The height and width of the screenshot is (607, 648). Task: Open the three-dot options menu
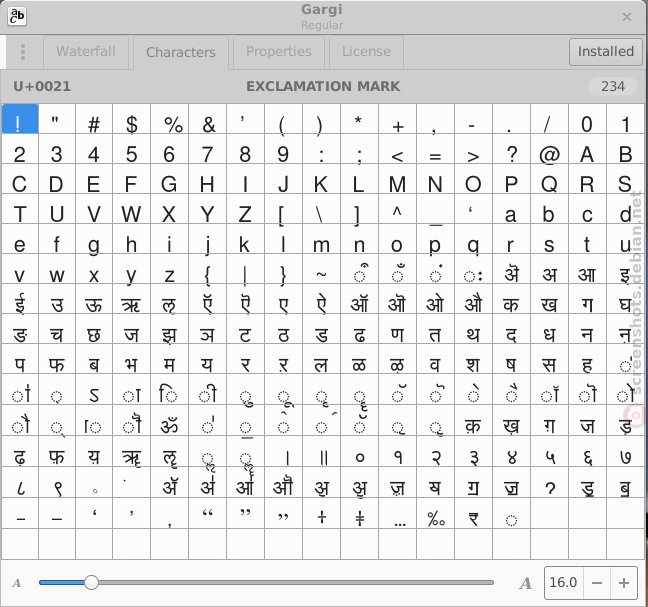point(23,52)
